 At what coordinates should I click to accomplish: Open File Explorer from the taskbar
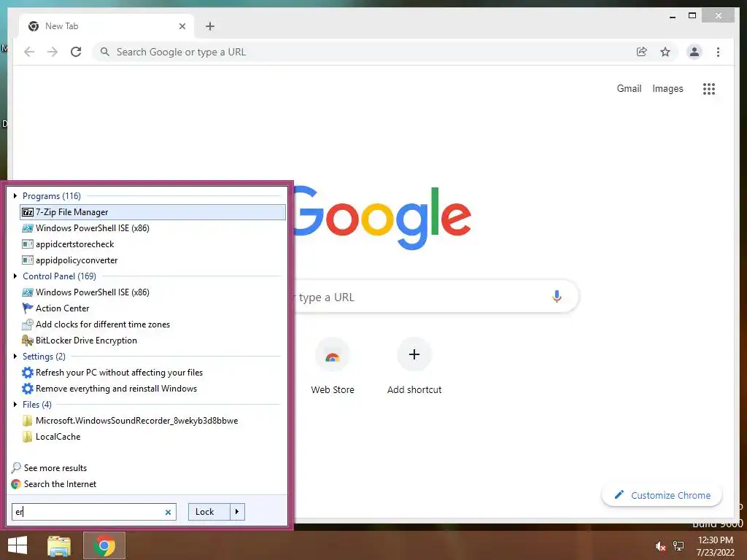click(x=59, y=545)
